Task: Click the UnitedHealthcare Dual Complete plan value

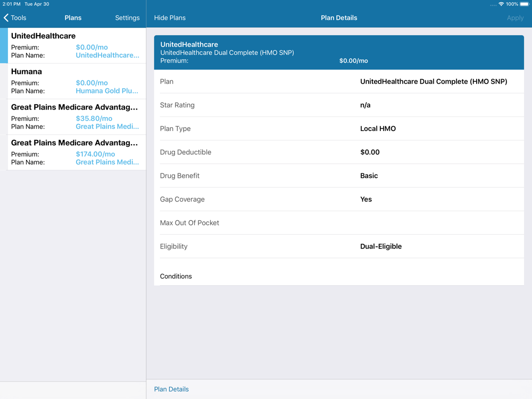Action: pyautogui.click(x=434, y=81)
